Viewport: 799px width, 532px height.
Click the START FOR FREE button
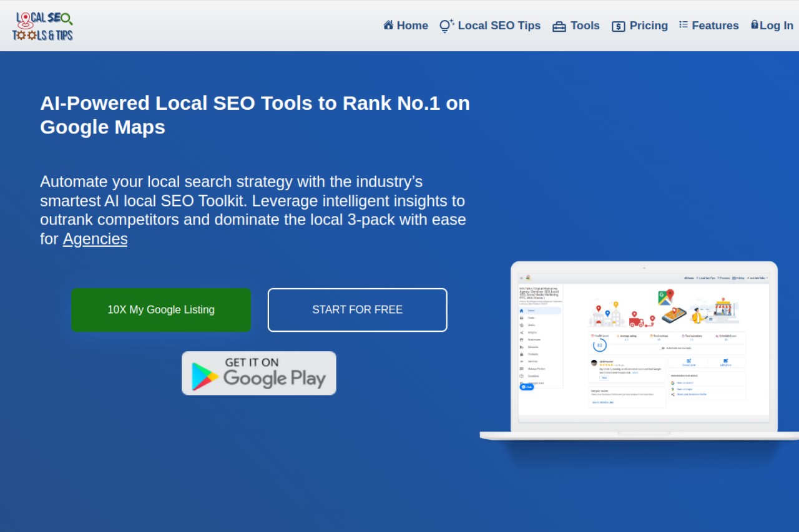tap(358, 310)
